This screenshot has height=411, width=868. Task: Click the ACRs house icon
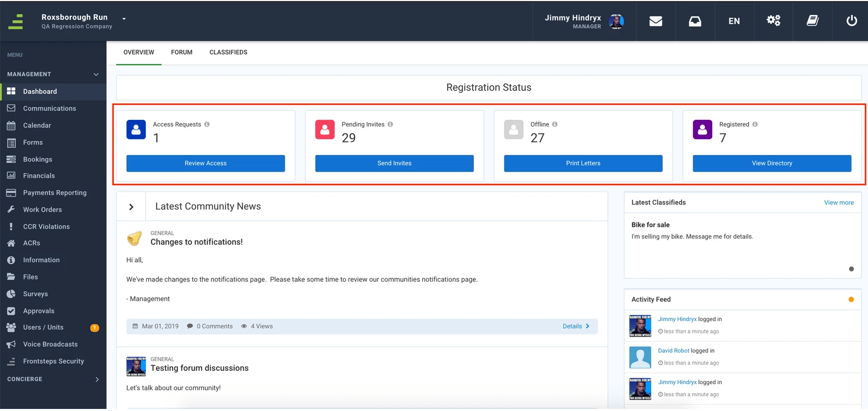[11, 243]
